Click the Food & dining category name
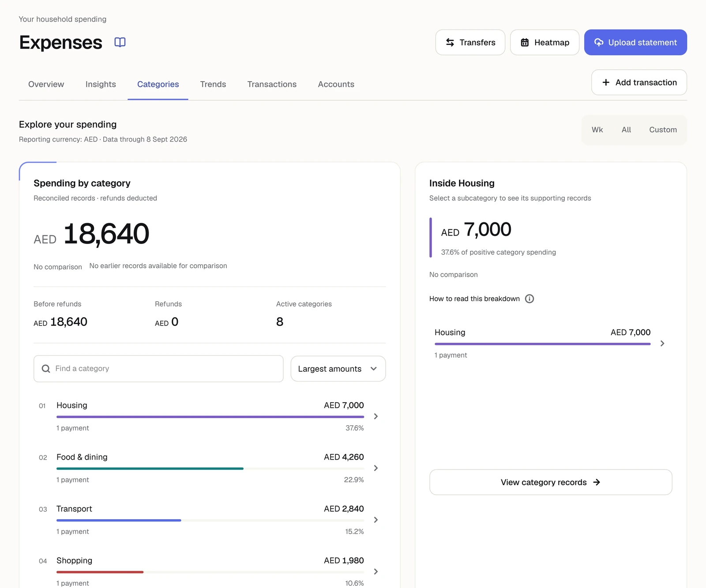Image resolution: width=706 pixels, height=588 pixels. [x=82, y=457]
